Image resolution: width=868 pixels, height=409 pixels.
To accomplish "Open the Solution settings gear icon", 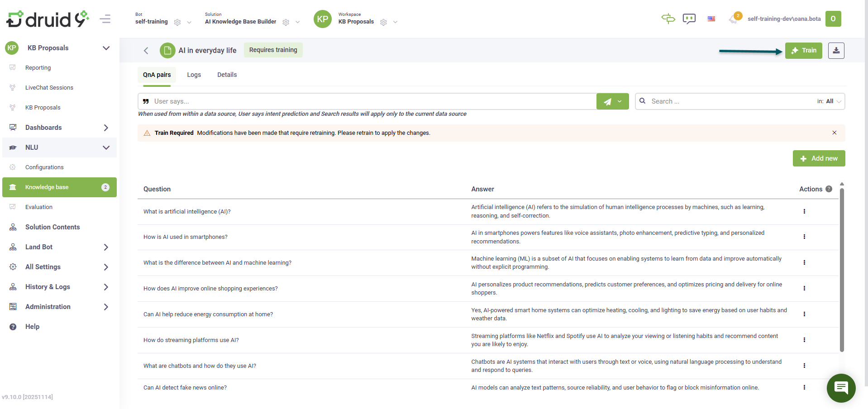I will tap(286, 22).
